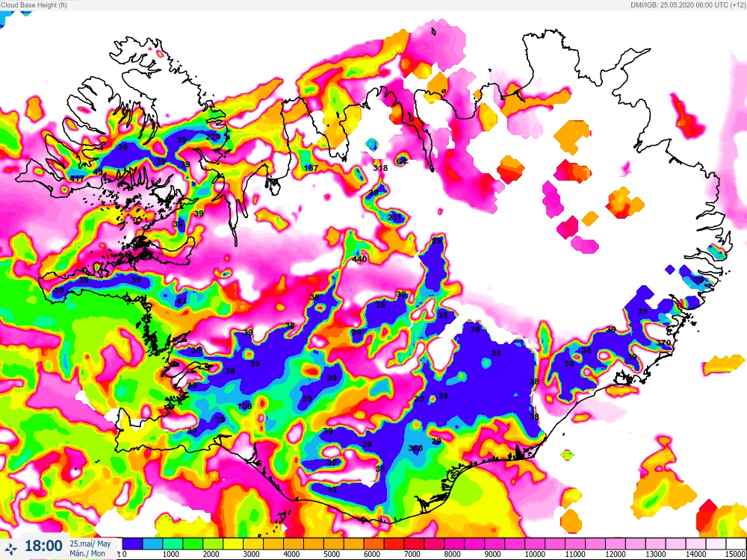Click the 220 cloud base value
Viewport: 747px width, 560px height.
point(213,137)
